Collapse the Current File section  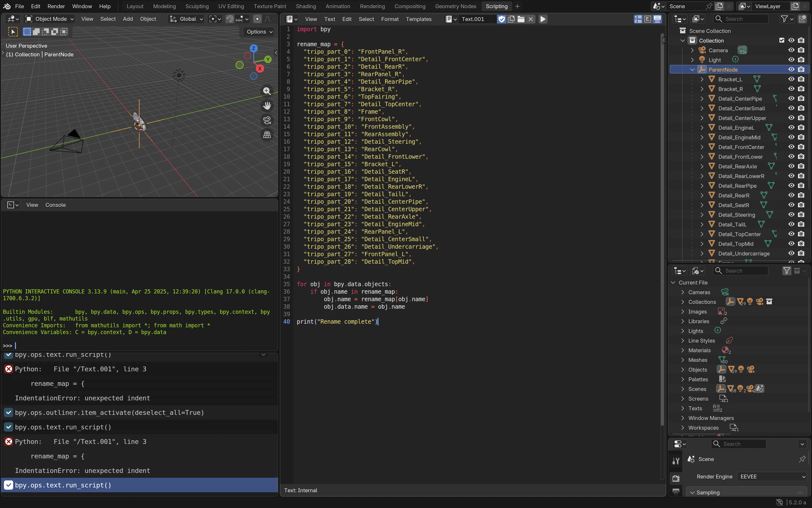pos(673,283)
